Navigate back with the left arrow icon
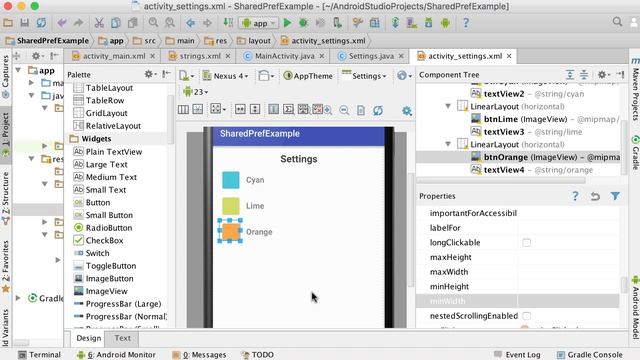The width and height of the screenshot is (640, 360). click(191, 23)
